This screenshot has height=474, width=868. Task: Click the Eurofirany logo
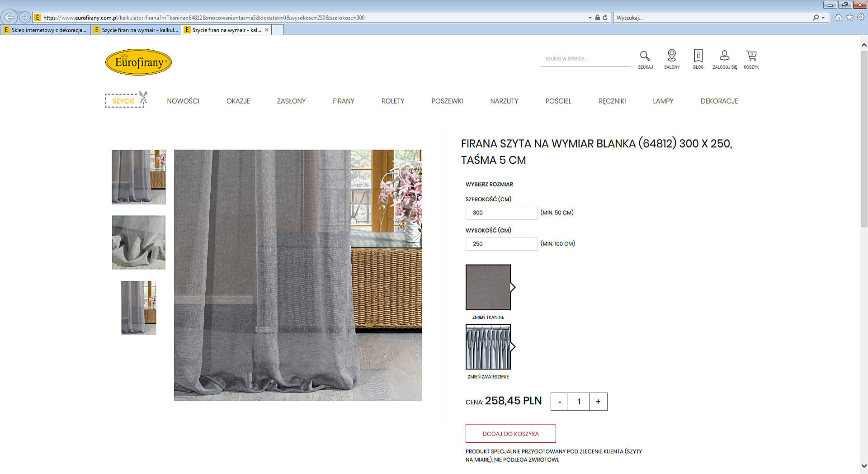point(138,62)
